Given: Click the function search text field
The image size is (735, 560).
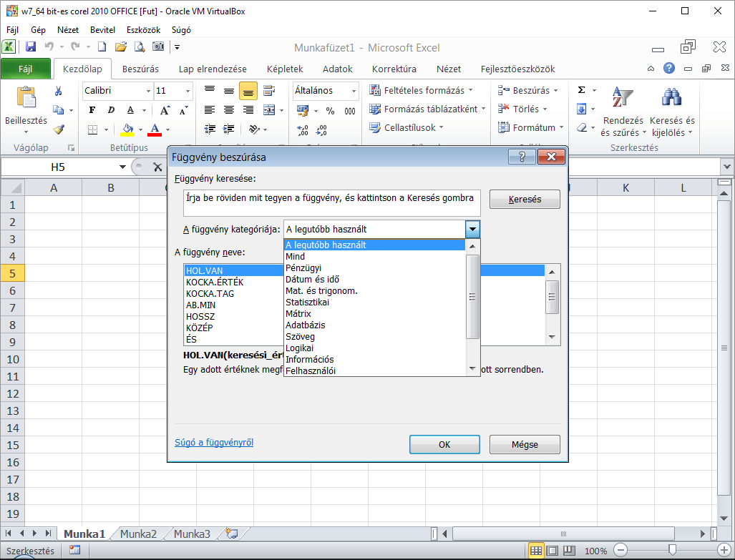Looking at the screenshot, I should (x=332, y=203).
